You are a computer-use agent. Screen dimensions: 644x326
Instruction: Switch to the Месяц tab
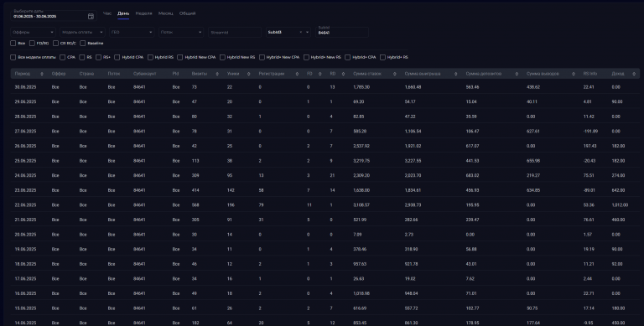166,13
